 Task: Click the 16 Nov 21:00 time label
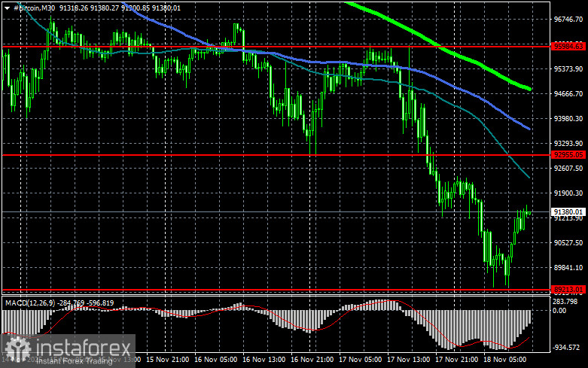coord(312,360)
